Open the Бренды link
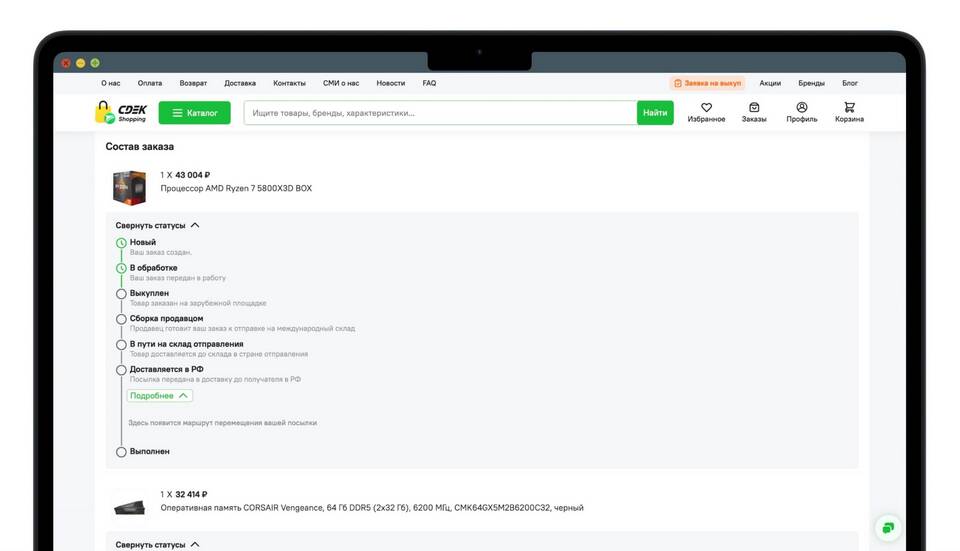 pos(811,83)
